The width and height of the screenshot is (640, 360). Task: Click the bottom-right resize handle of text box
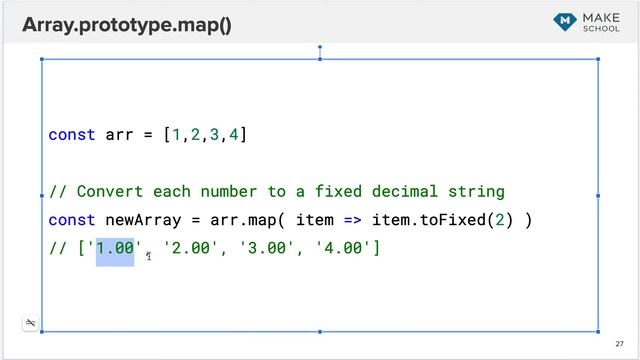pyautogui.click(x=598, y=332)
